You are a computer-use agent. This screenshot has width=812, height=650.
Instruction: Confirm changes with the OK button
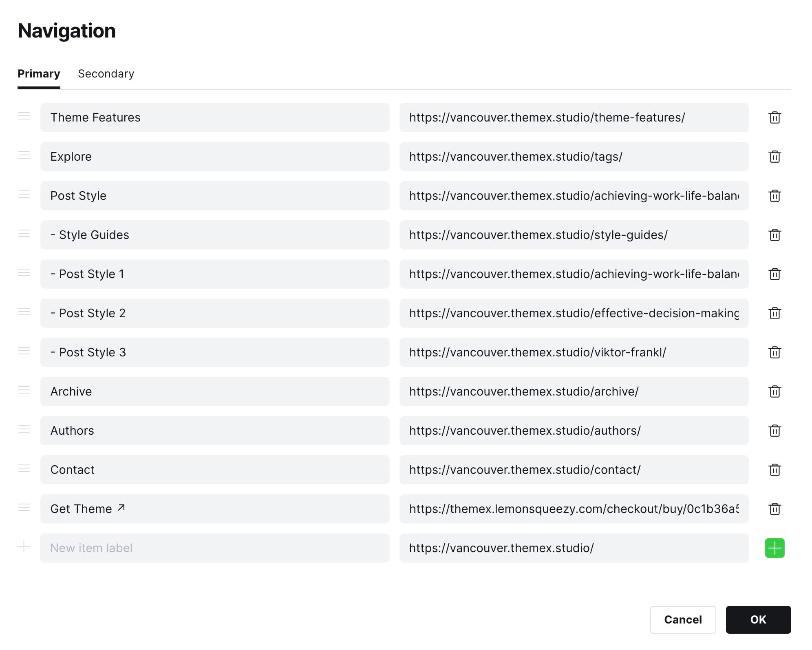click(x=758, y=619)
